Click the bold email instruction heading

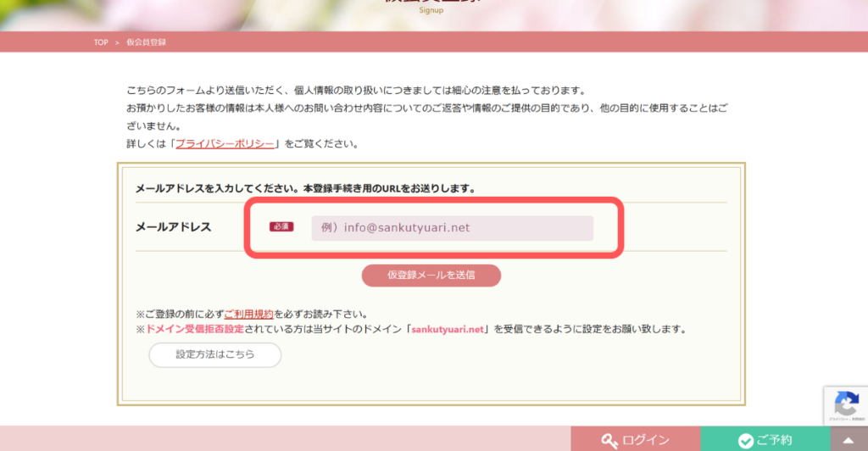tap(305, 188)
